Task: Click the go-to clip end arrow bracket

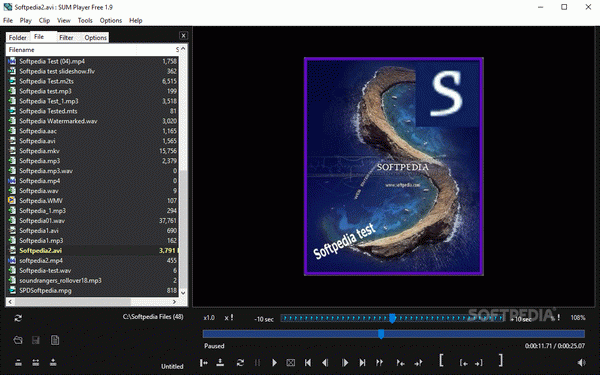Action: click(479, 363)
